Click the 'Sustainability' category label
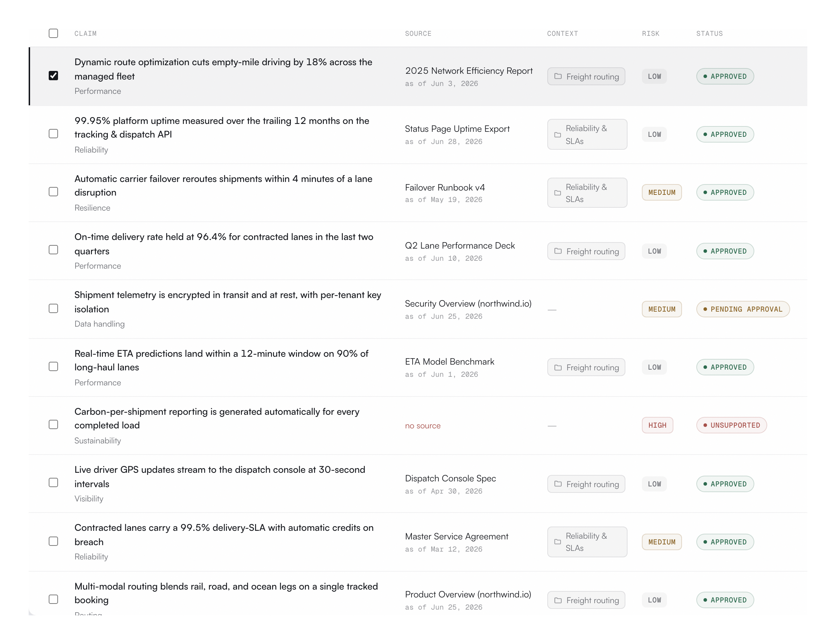This screenshot has width=836, height=644. [98, 441]
